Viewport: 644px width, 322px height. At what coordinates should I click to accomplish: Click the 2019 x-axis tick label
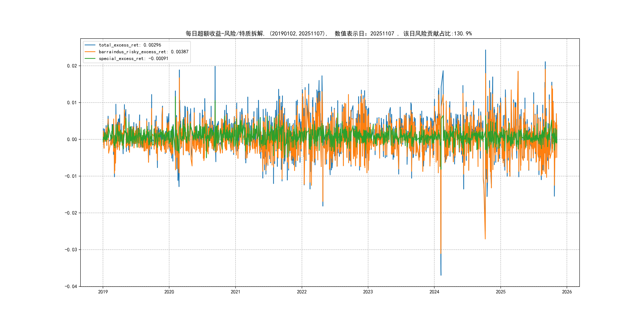coord(103,292)
